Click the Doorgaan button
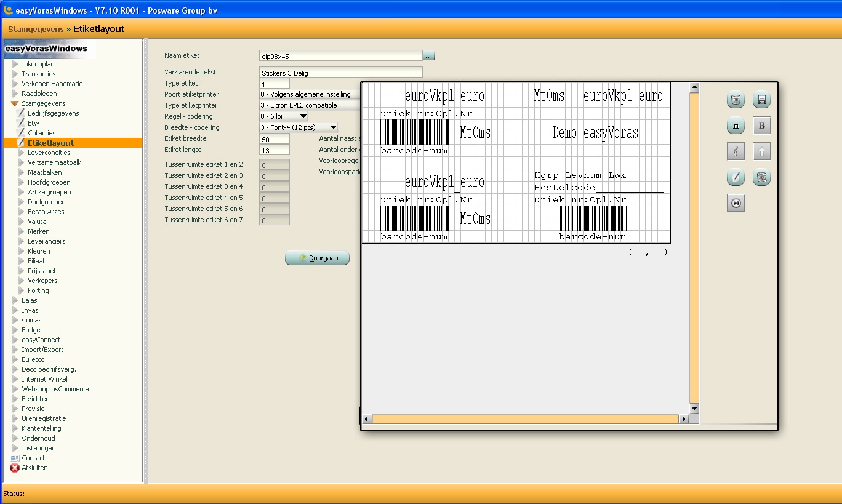This screenshot has width=842, height=504. 317,258
